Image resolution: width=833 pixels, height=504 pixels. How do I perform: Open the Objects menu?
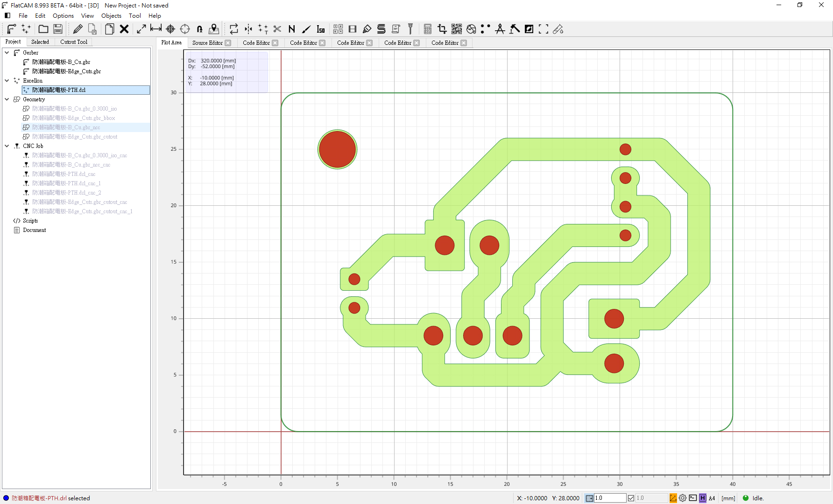click(x=111, y=15)
